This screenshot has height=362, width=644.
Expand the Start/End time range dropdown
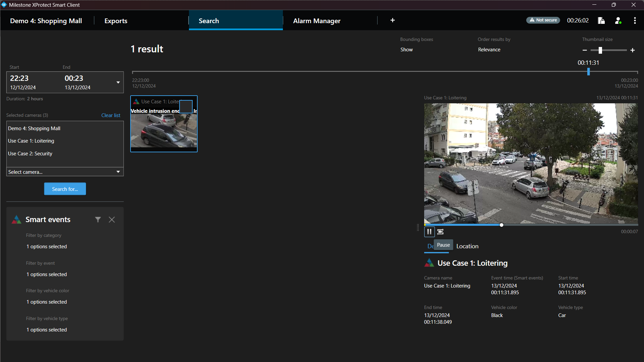coord(118,83)
